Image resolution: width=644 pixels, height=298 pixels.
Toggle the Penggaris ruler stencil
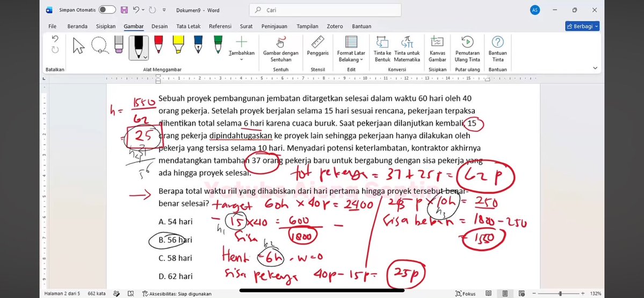click(317, 46)
